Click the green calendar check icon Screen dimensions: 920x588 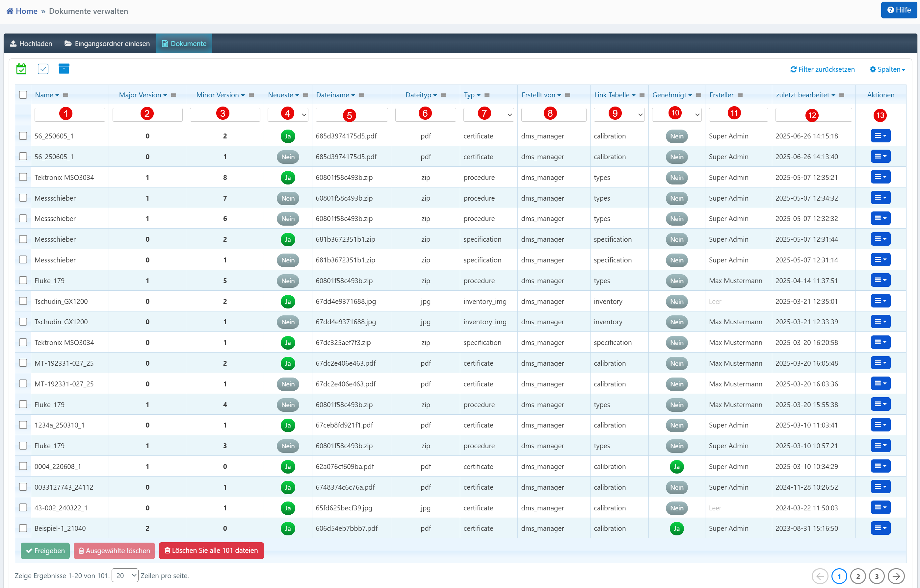(21, 69)
